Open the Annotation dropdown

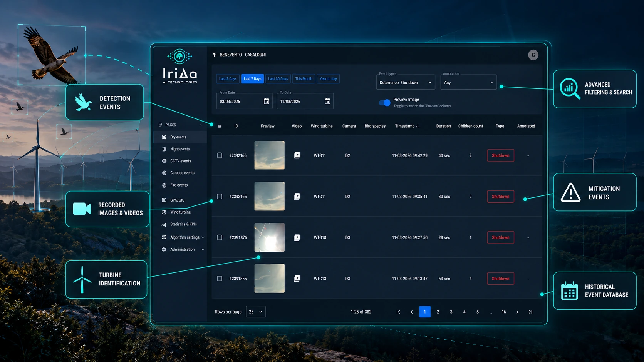pyautogui.click(x=468, y=82)
